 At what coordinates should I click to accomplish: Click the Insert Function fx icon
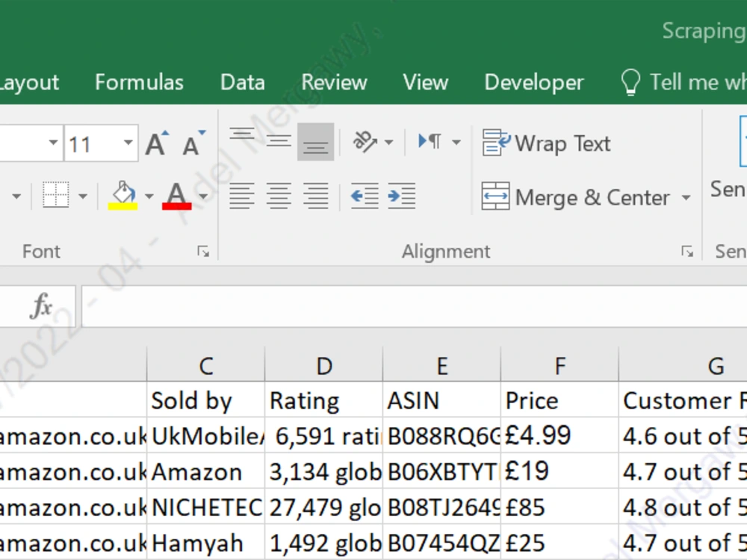coord(41,305)
